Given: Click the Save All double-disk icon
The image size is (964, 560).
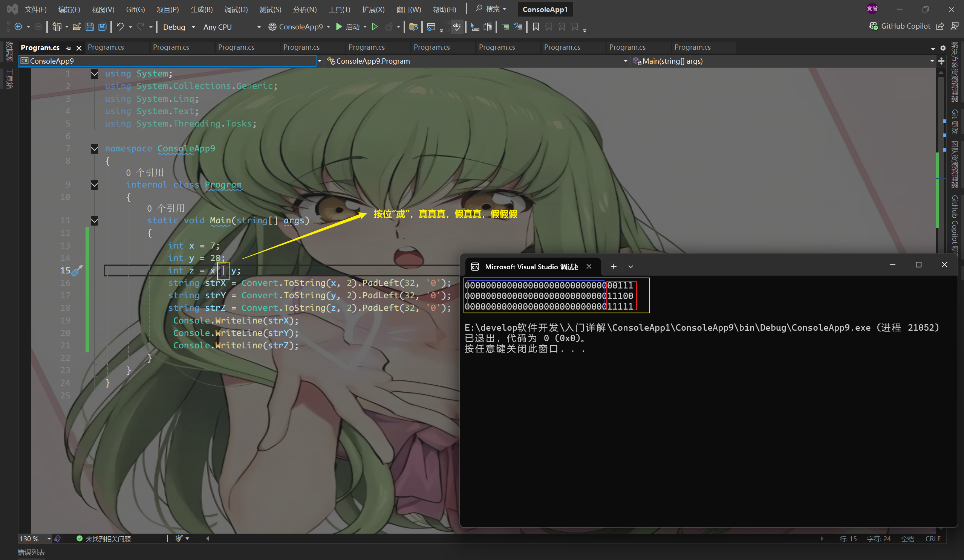Looking at the screenshot, I should (102, 27).
